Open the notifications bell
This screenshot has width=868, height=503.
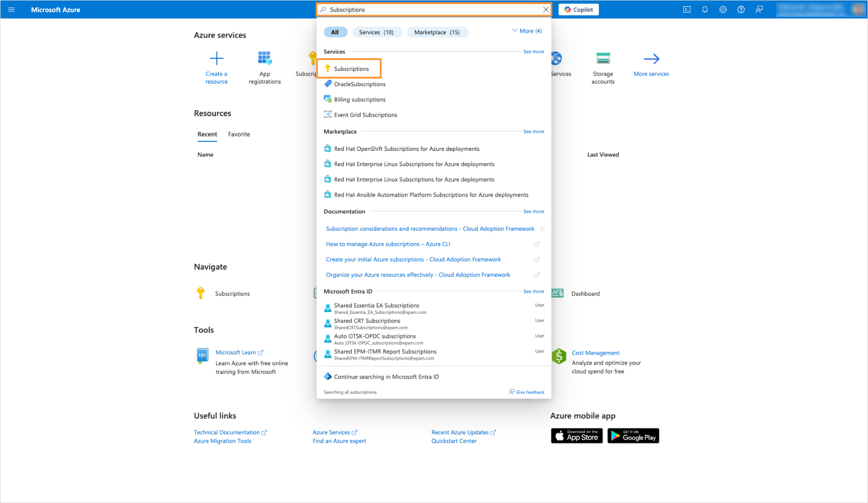pyautogui.click(x=705, y=9)
